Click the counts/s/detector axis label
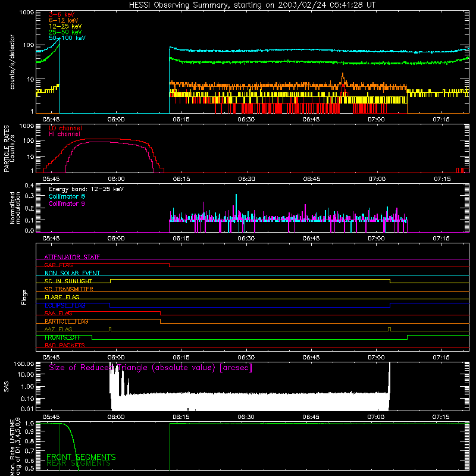Viewport: 476px width, 476px height. pos(12,62)
